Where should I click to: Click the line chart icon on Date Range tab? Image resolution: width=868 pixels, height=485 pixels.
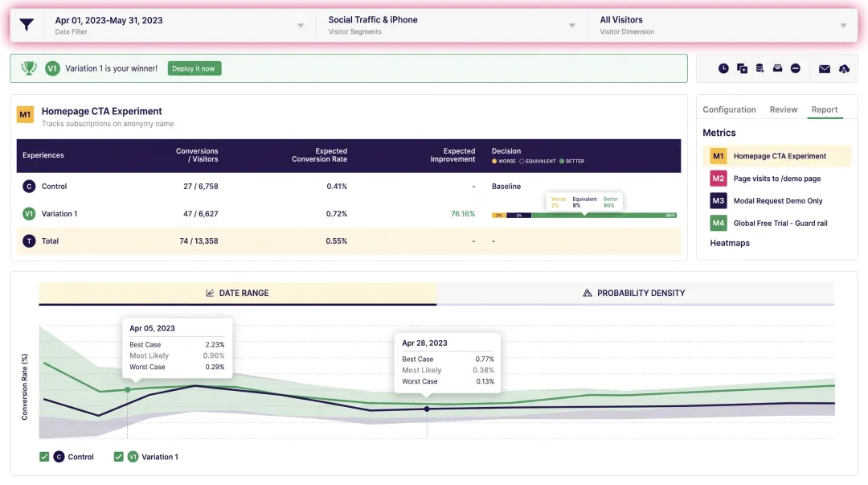[210, 293]
